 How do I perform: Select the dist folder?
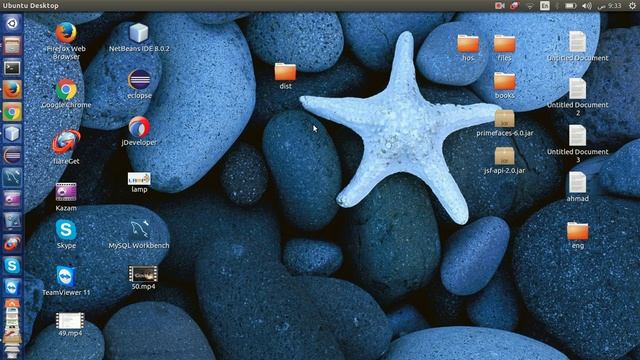(x=285, y=71)
